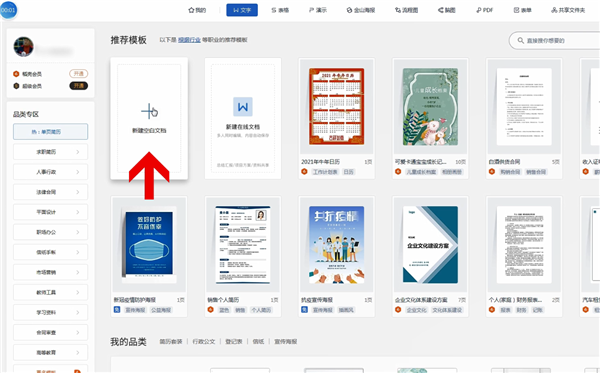Expand the 合同审查 category
Screen dimensions: 600x373
51,332
